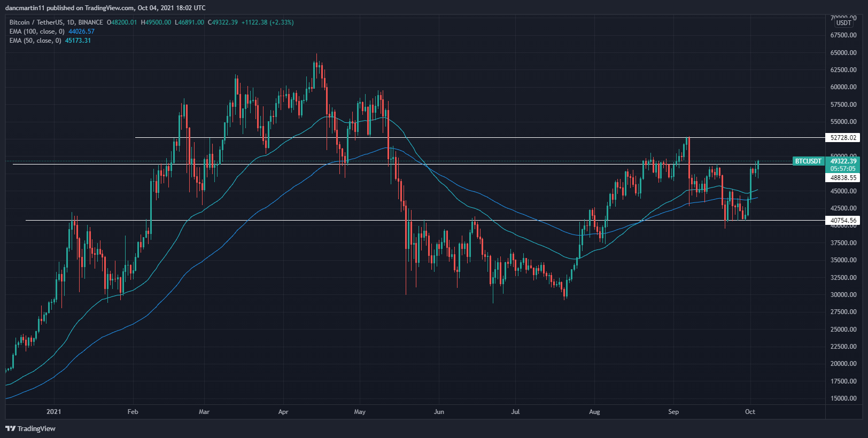Click the Apr label on the time axis
The height and width of the screenshot is (438, 868).
tap(283, 412)
